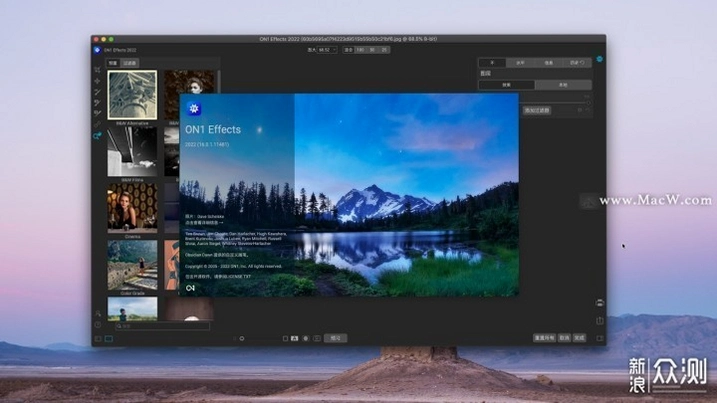The width and height of the screenshot is (717, 403).
Task: Click the Share export icon on right edge
Action: click(600, 321)
